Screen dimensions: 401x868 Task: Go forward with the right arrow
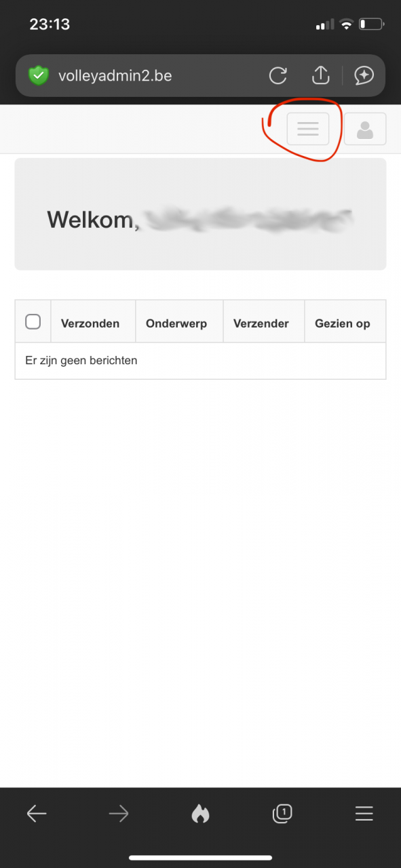pos(119,814)
